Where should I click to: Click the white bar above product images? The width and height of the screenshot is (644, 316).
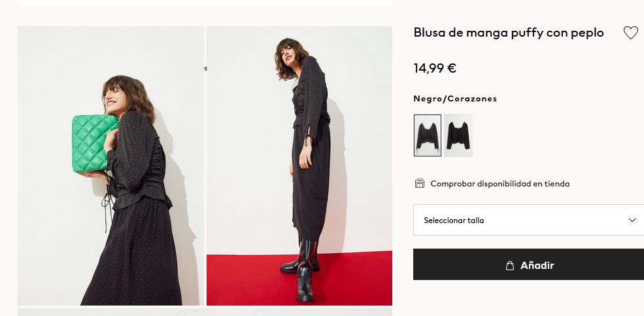pyautogui.click(x=205, y=3)
